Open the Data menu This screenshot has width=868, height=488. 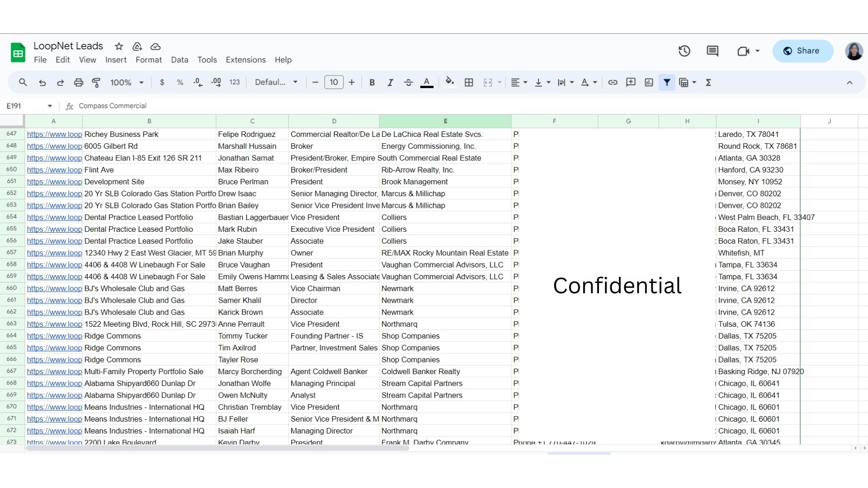click(179, 60)
